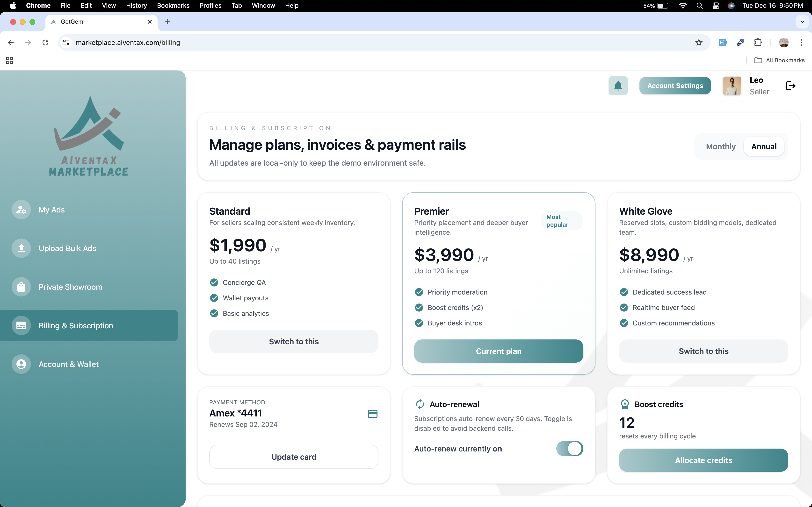Bookmark this page with star icon
This screenshot has height=507, width=812.
(699, 42)
